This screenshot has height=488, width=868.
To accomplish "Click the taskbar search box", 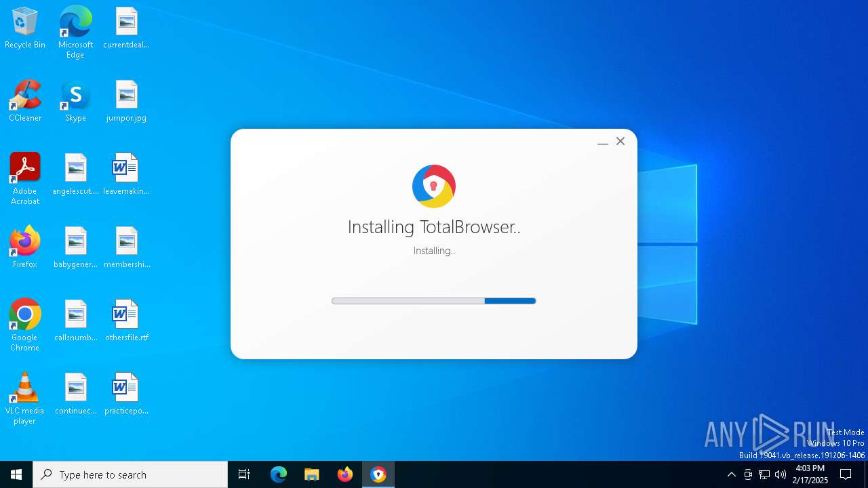I will pos(130,474).
